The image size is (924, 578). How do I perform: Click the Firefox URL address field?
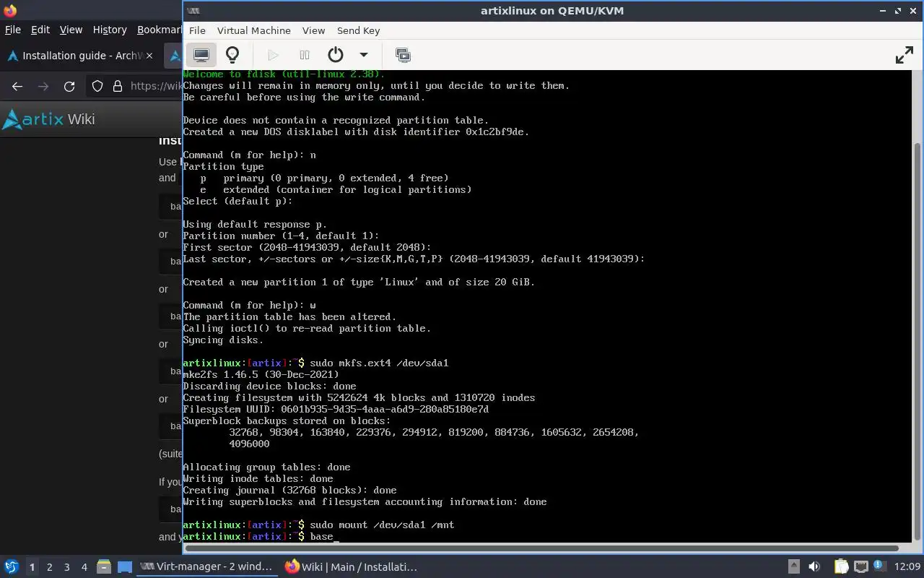click(156, 86)
